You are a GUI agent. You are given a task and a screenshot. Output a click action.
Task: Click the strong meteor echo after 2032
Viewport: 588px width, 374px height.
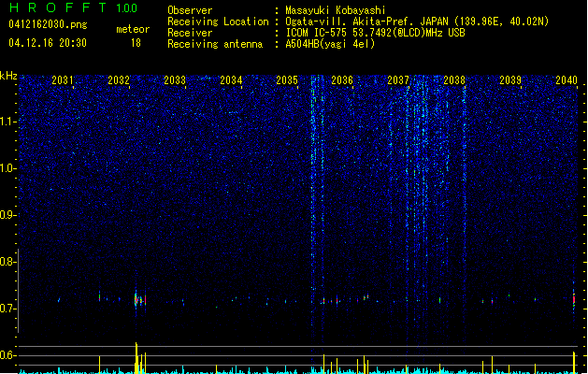[x=136, y=300]
